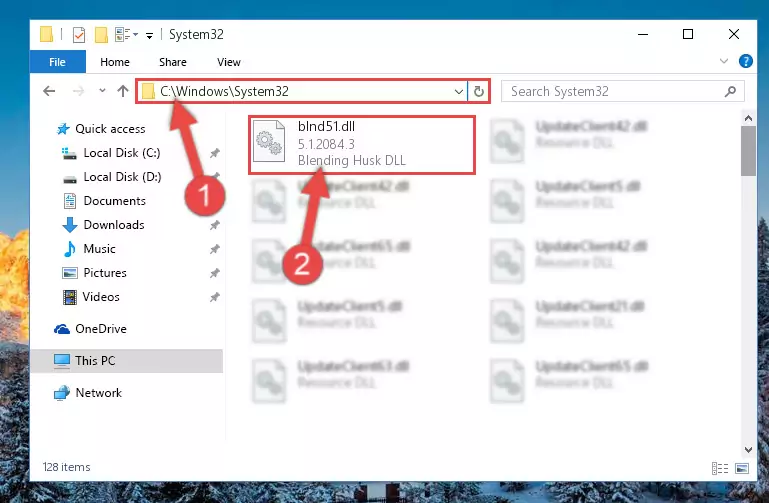
Task: Click the 5.1.2084.3 version text
Action: pos(326,144)
